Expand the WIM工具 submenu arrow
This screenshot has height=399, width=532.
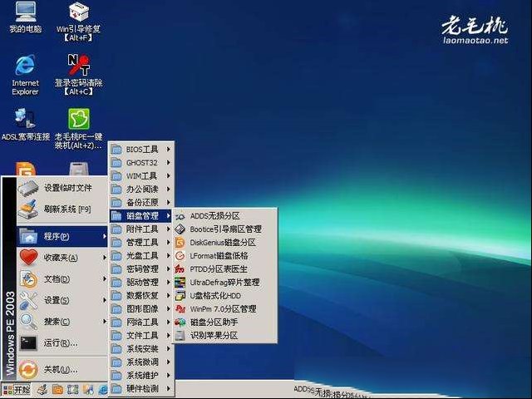(168, 175)
